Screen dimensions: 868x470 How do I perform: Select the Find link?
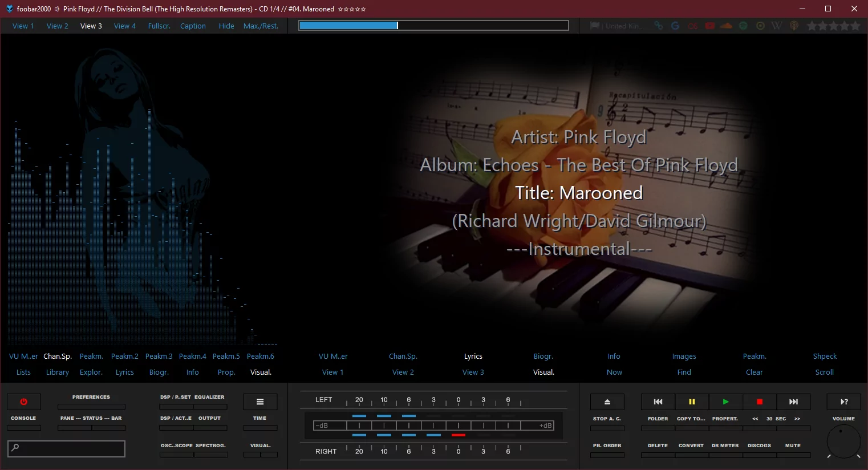tap(684, 372)
